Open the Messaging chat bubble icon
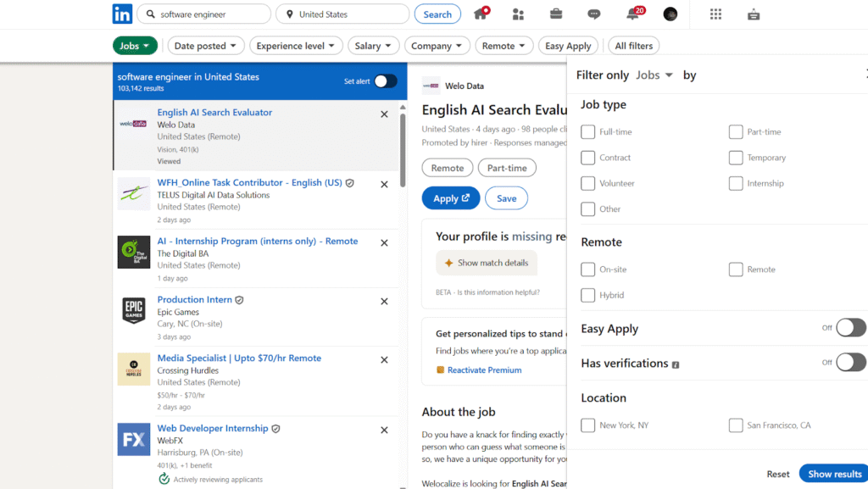The image size is (868, 489). pyautogui.click(x=594, y=14)
